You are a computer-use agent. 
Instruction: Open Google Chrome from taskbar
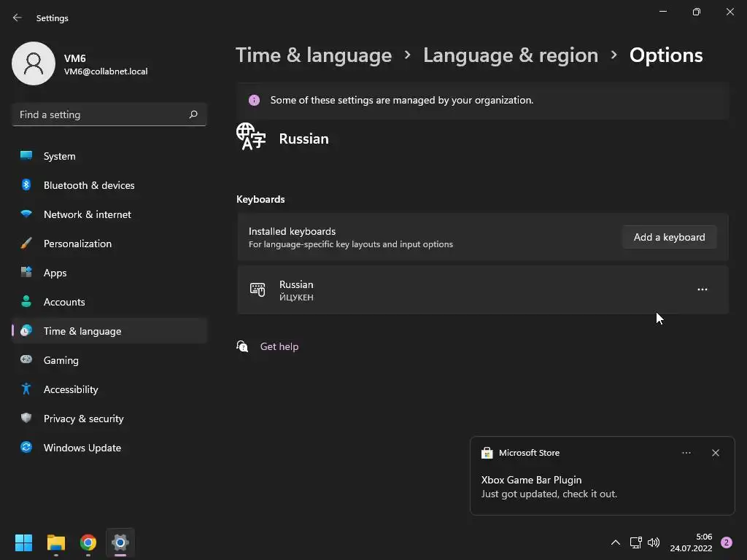click(x=88, y=542)
